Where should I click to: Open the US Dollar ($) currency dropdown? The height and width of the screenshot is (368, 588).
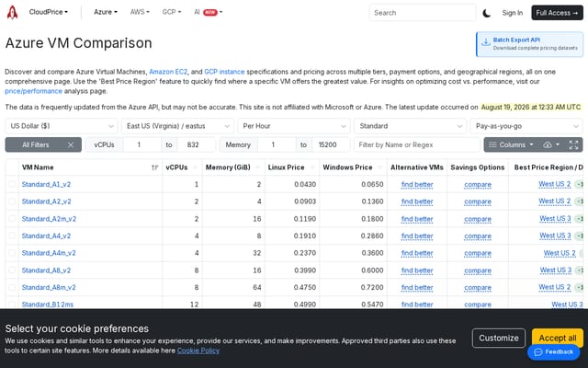62,126
